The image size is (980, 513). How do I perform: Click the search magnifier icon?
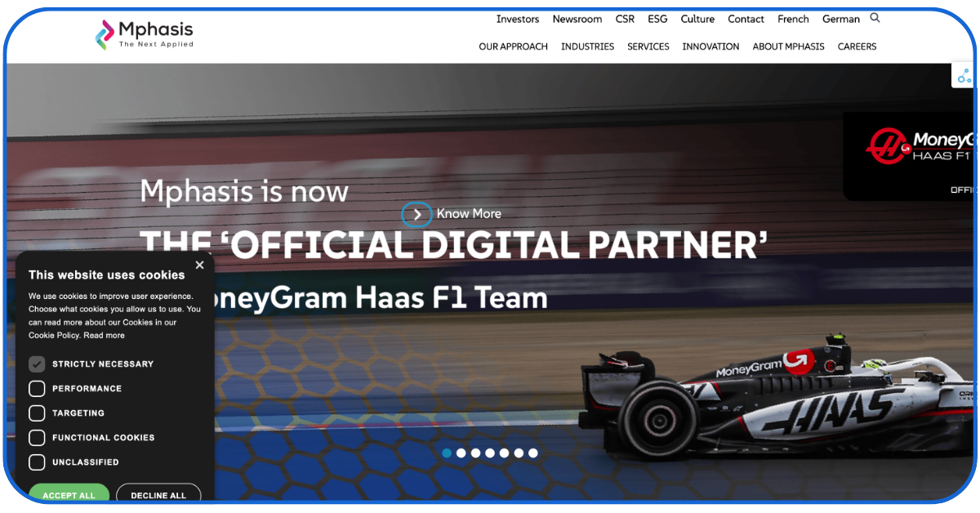[875, 18]
